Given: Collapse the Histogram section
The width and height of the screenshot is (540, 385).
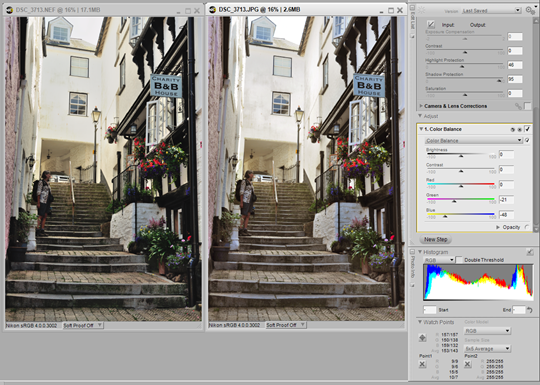Looking at the screenshot, I should (x=420, y=252).
